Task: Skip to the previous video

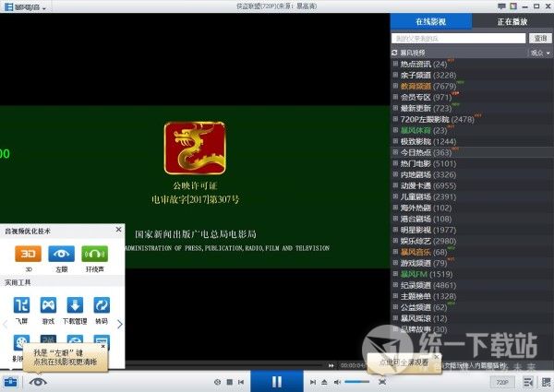Action: pos(241,382)
